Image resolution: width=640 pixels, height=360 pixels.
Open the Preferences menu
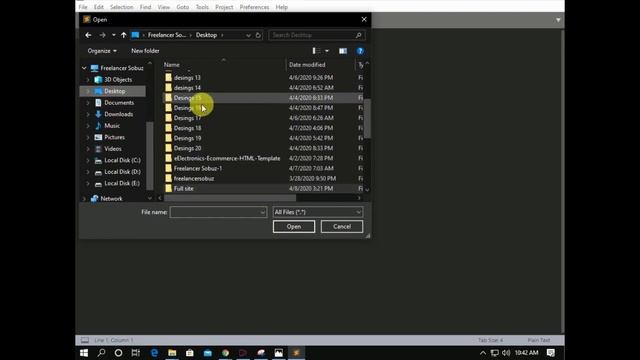coord(254,7)
